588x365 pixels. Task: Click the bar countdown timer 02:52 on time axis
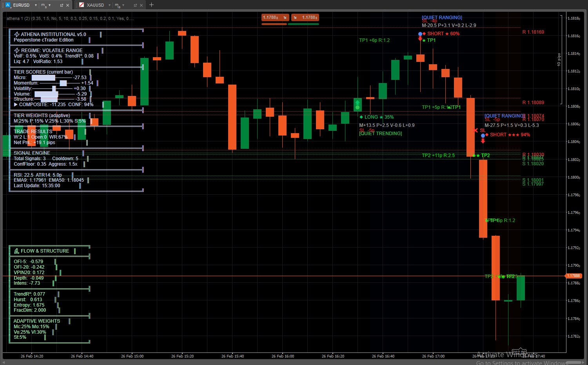[x=519, y=352]
